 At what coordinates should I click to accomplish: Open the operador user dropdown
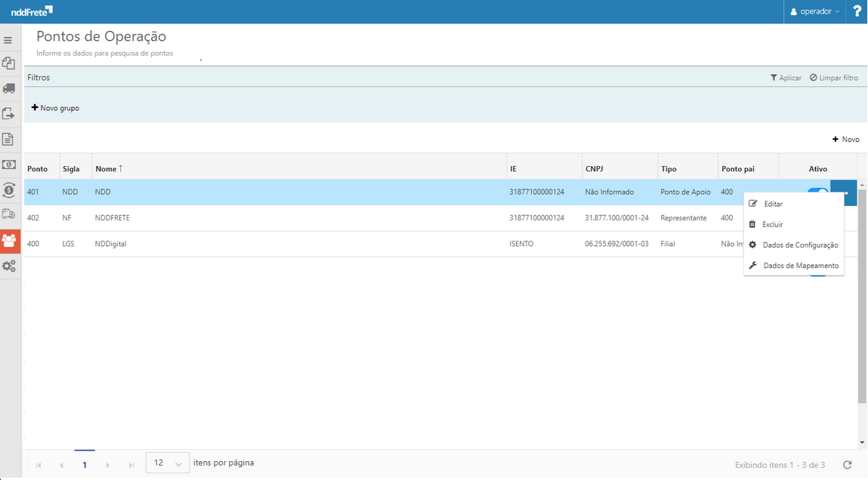click(815, 11)
